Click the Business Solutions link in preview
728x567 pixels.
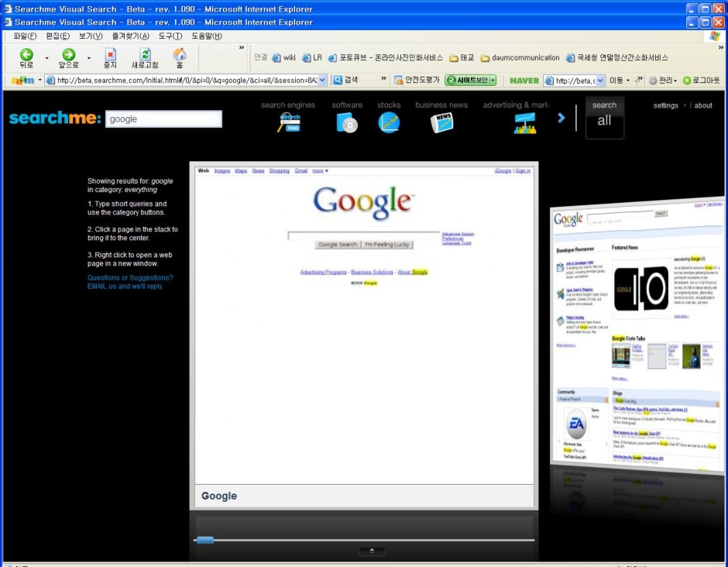(372, 272)
